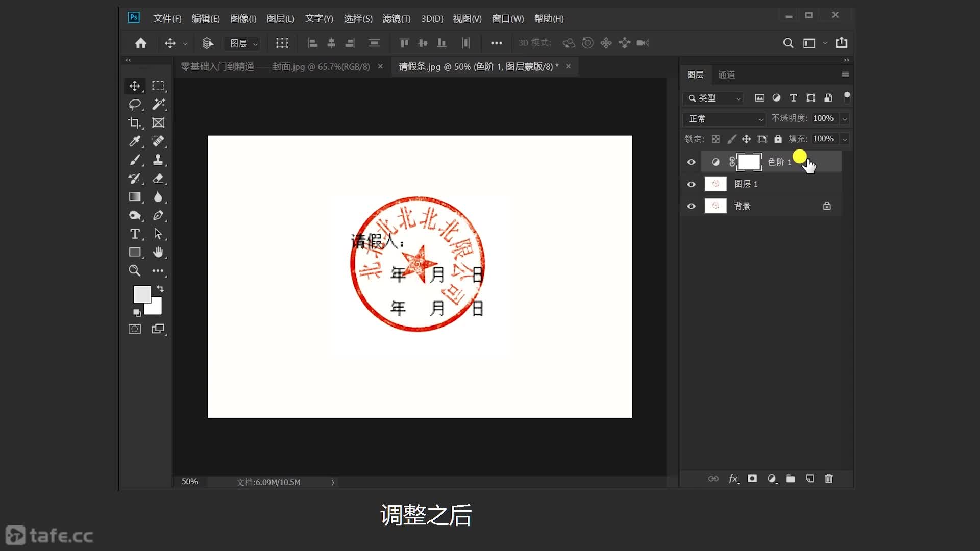
Task: Toggle lock transparent pixels
Action: [716, 139]
